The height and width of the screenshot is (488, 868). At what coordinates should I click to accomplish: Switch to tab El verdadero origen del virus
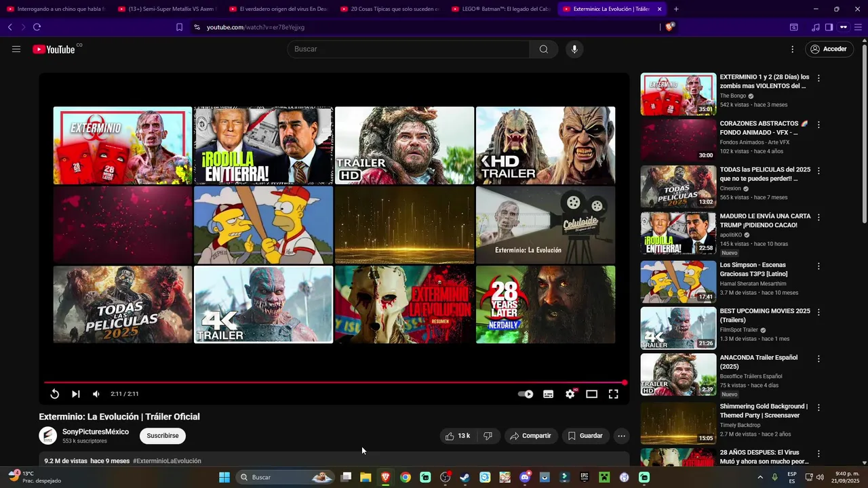click(277, 9)
